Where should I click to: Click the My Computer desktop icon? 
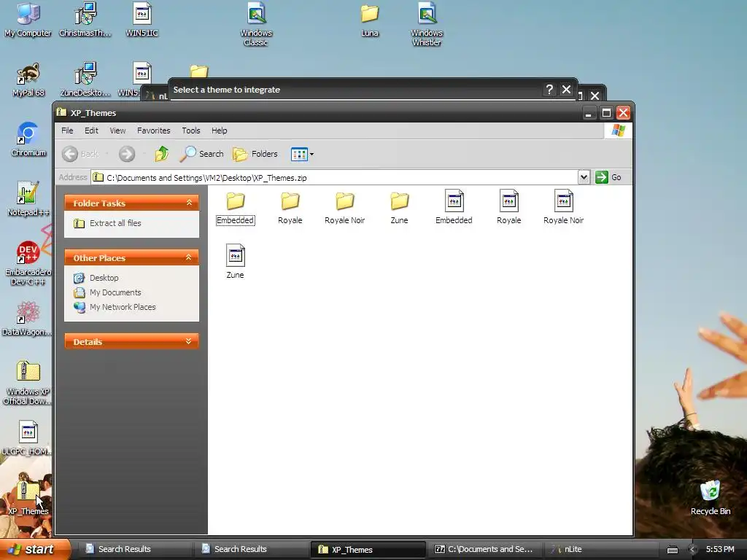28,20
